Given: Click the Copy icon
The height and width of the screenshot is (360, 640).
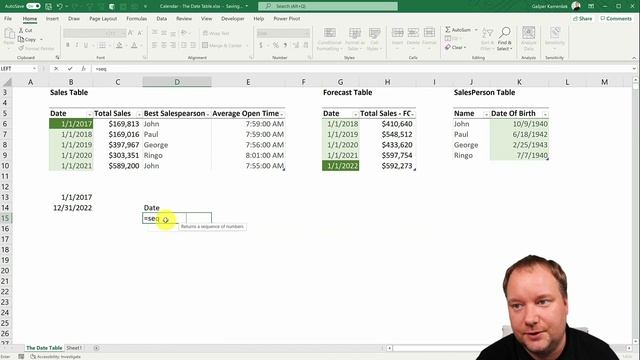Looking at the screenshot, I should click(x=21, y=39).
